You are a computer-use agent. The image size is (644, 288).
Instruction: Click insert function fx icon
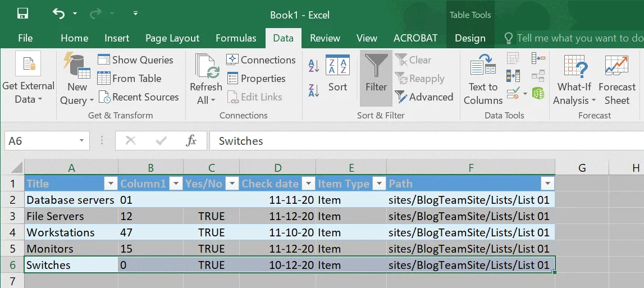click(191, 141)
